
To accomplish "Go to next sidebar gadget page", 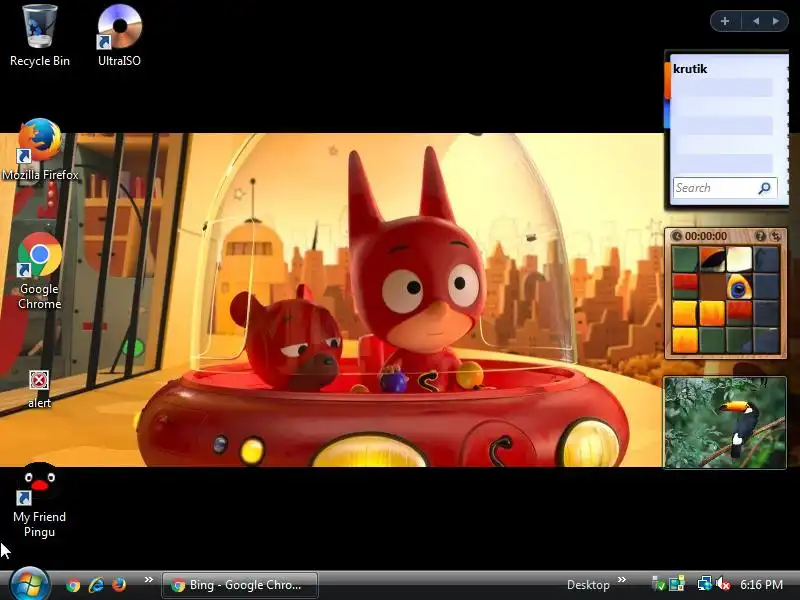I will [x=776, y=21].
